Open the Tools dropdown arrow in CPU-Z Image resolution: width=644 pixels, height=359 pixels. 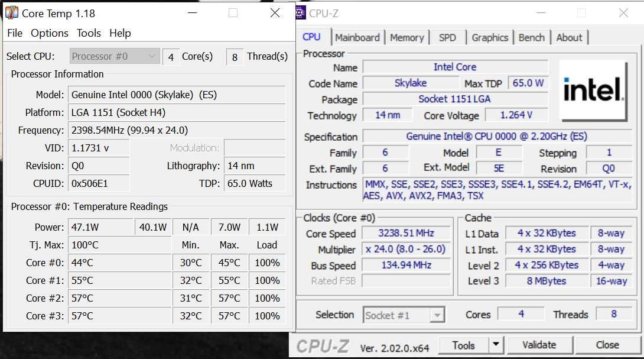[496, 345]
